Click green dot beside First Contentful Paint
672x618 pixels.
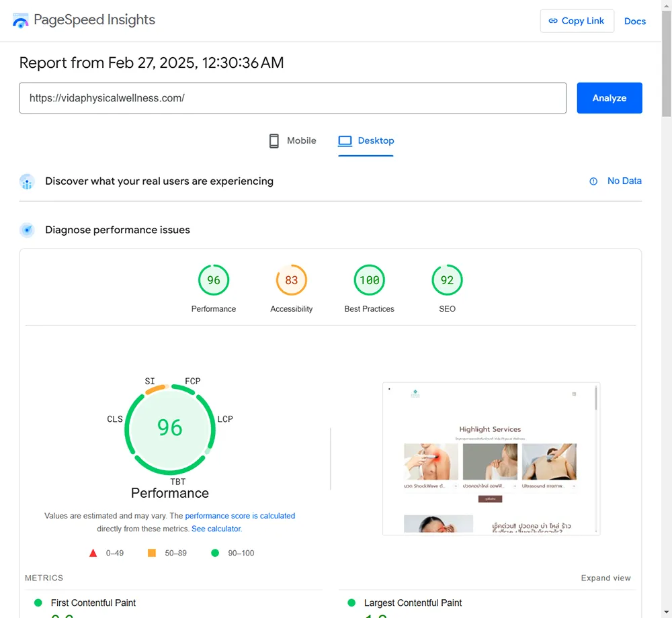click(x=38, y=603)
